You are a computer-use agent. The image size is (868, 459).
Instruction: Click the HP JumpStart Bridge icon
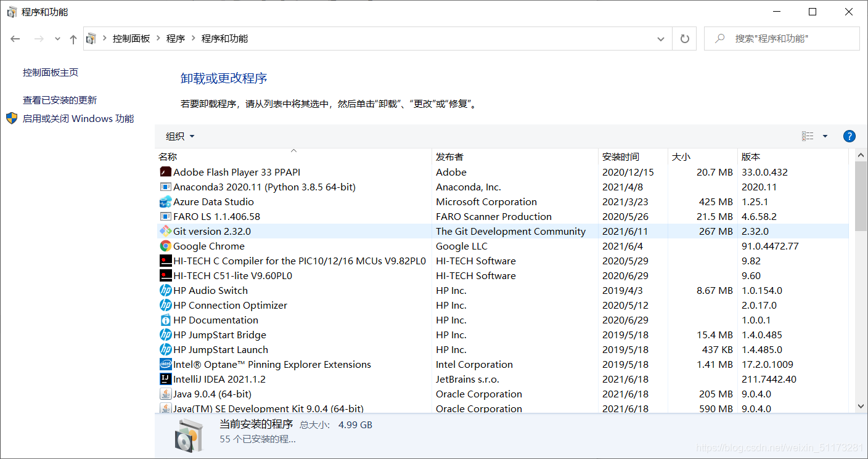point(165,335)
